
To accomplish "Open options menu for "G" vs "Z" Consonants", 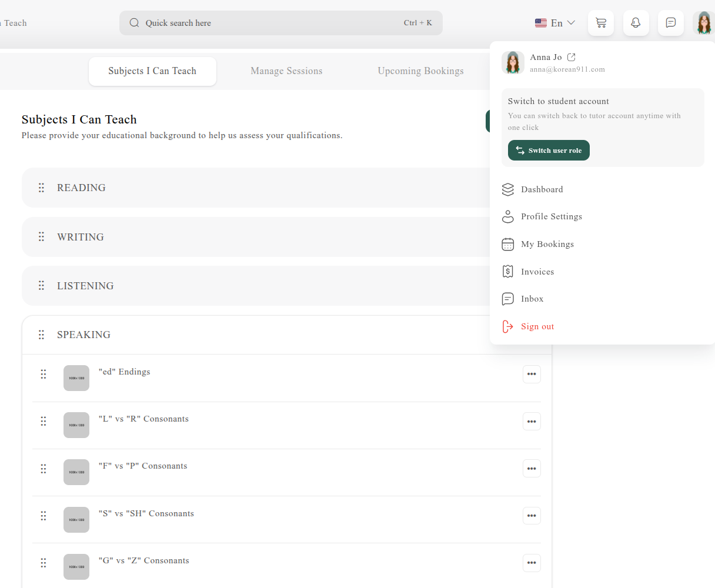I will click(532, 563).
